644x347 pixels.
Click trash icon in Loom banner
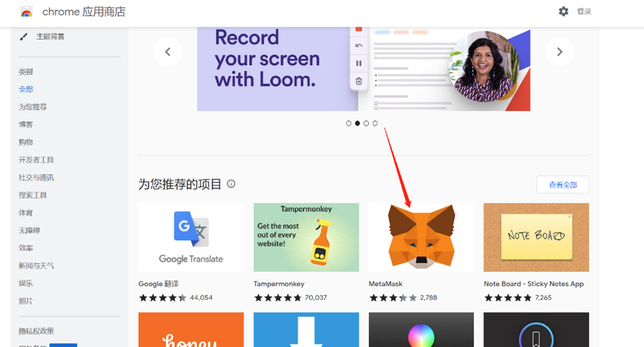click(359, 82)
